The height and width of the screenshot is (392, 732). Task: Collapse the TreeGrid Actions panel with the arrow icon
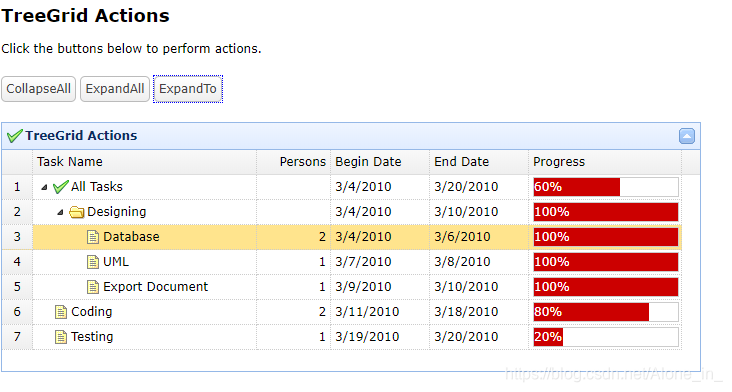686,136
